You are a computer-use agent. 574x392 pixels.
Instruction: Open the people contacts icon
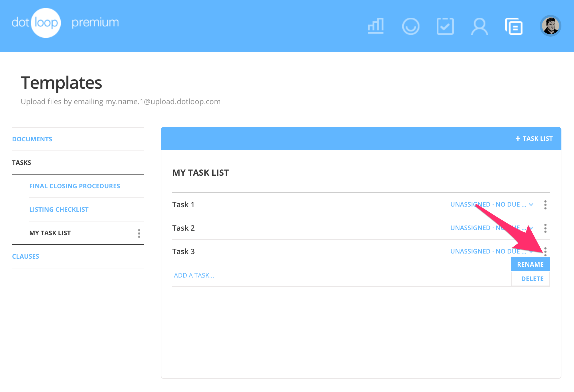479,26
